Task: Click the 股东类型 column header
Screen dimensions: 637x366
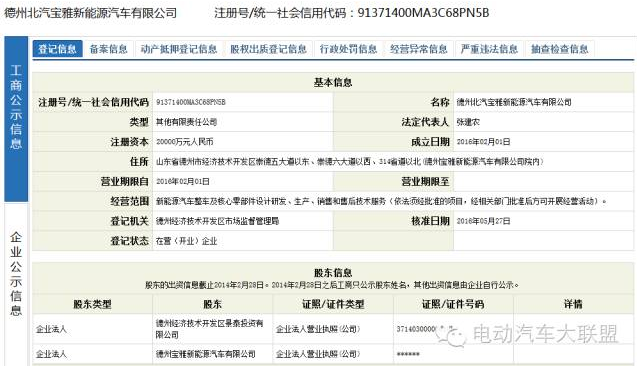Action: click(92, 304)
